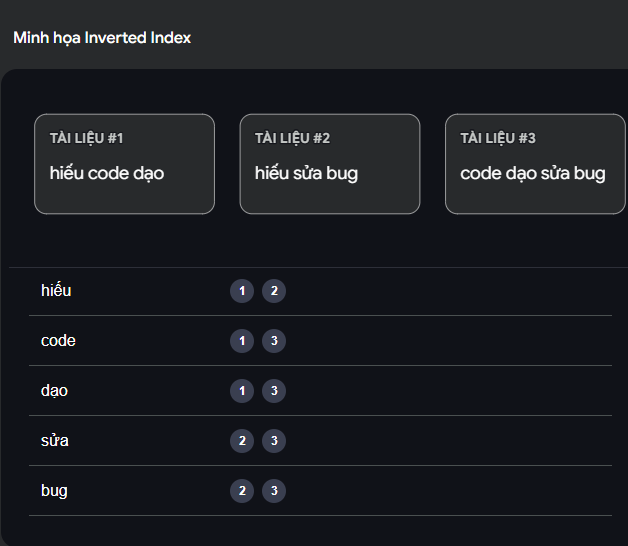Screen dimensions: 628x546
Task: Click document badge 1 in code row
Action: pos(242,341)
